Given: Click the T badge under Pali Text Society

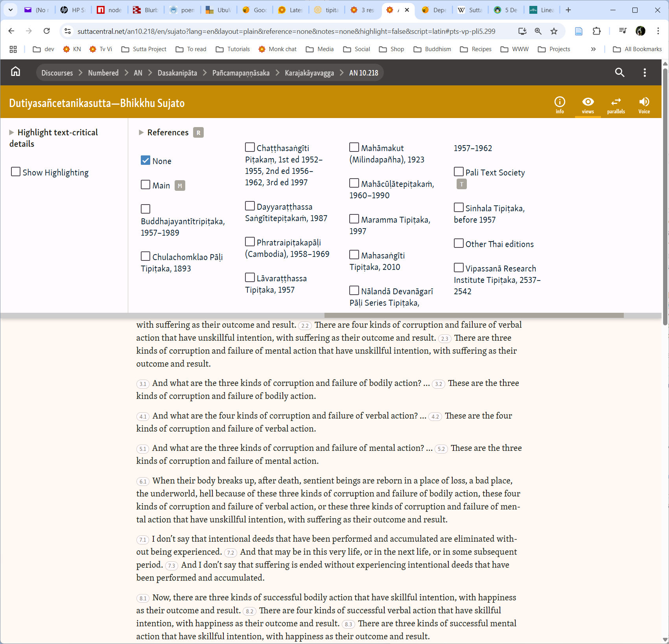Looking at the screenshot, I should [461, 184].
